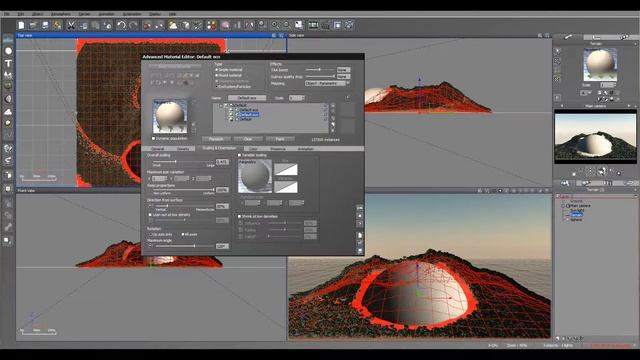The width and height of the screenshot is (640, 360).
Task: Select the Mixed material radio button
Action: click(x=216, y=76)
